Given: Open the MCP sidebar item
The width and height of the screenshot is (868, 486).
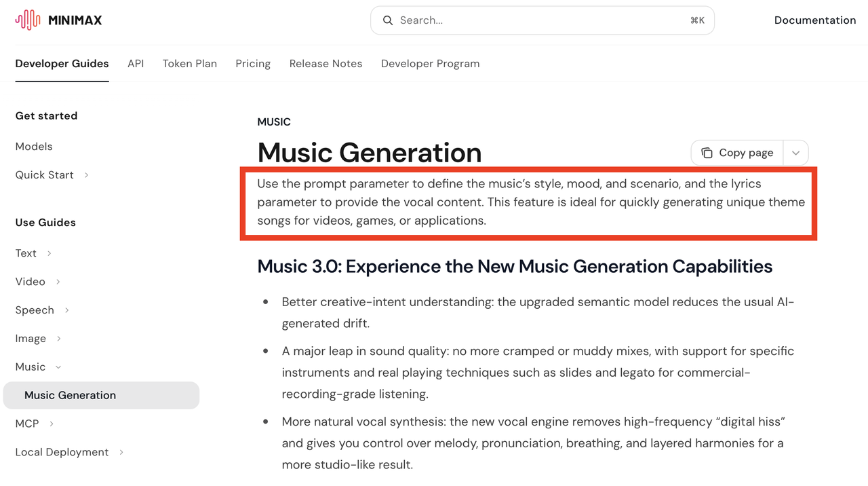Looking at the screenshot, I should [27, 424].
